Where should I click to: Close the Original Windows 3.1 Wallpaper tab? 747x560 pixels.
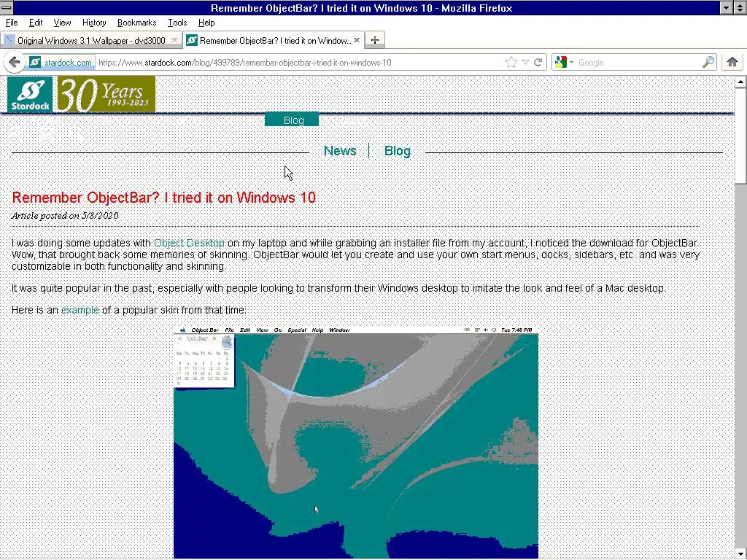pos(174,41)
